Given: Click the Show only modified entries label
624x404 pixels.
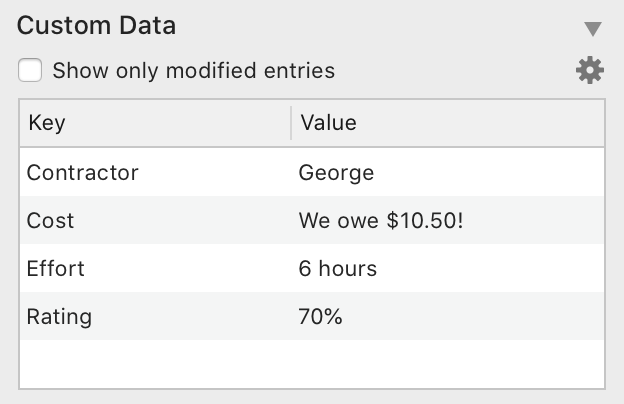Looking at the screenshot, I should click(x=193, y=71).
